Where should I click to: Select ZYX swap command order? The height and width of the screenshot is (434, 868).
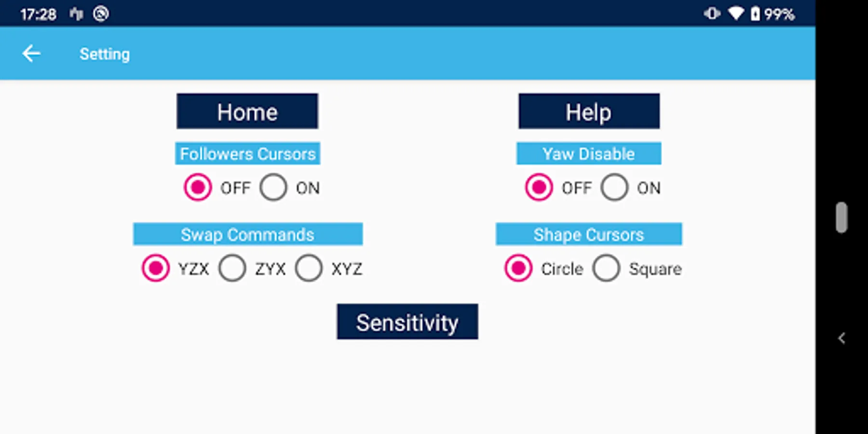coord(232,268)
